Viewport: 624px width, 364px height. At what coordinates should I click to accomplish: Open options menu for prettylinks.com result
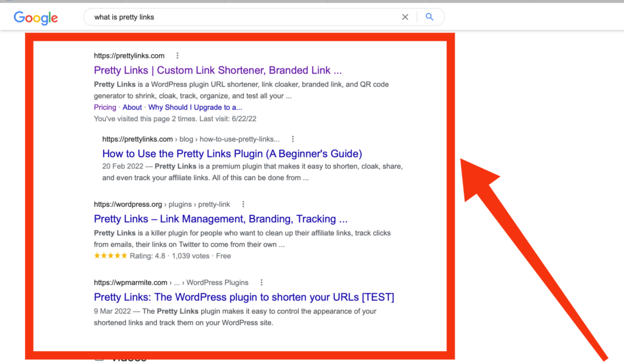click(x=177, y=55)
